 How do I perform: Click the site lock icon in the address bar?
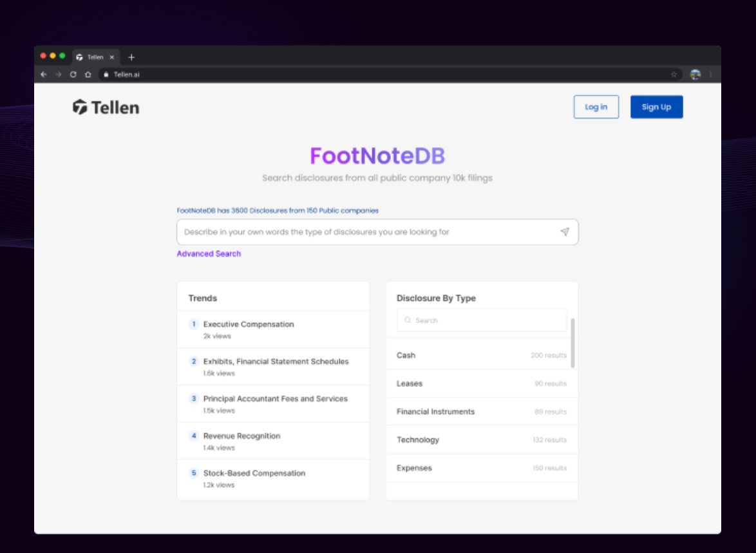pos(106,74)
